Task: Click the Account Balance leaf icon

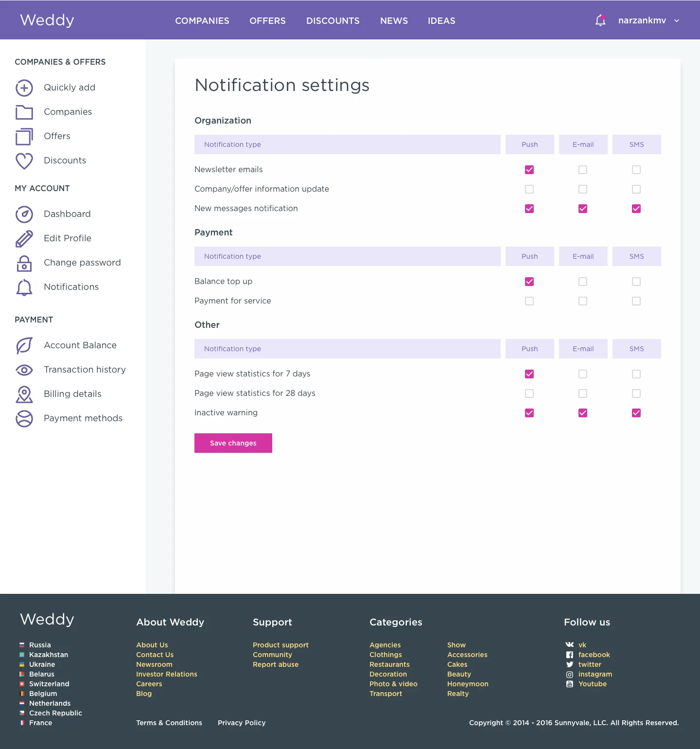Action: tap(24, 346)
